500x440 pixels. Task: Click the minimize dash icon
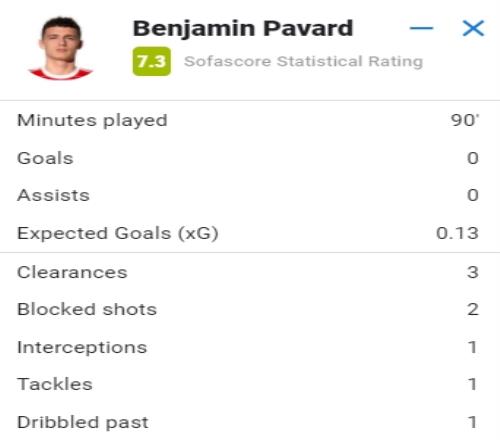(x=421, y=28)
